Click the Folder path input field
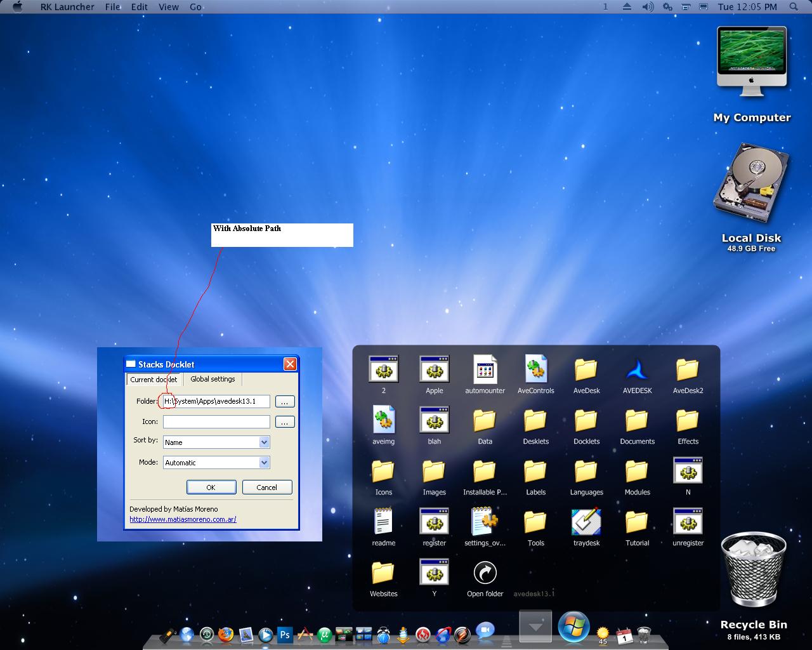 click(216, 401)
